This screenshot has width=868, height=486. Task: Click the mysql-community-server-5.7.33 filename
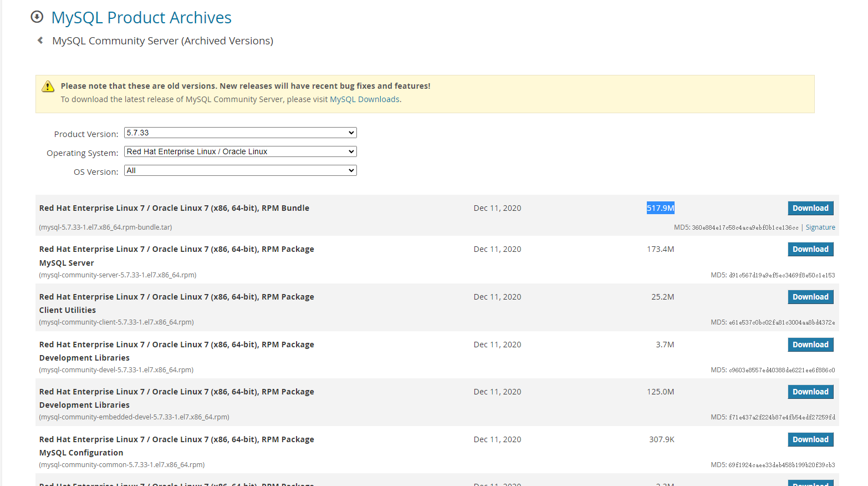(118, 275)
